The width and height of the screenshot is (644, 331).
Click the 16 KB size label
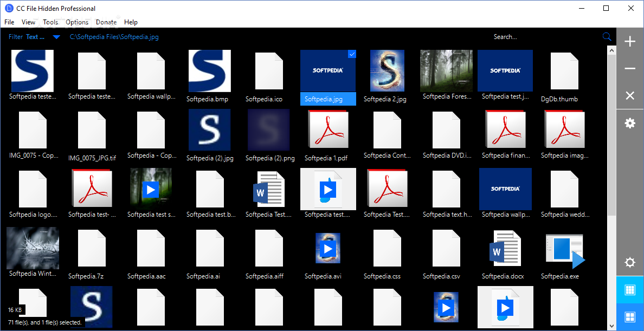click(16, 310)
